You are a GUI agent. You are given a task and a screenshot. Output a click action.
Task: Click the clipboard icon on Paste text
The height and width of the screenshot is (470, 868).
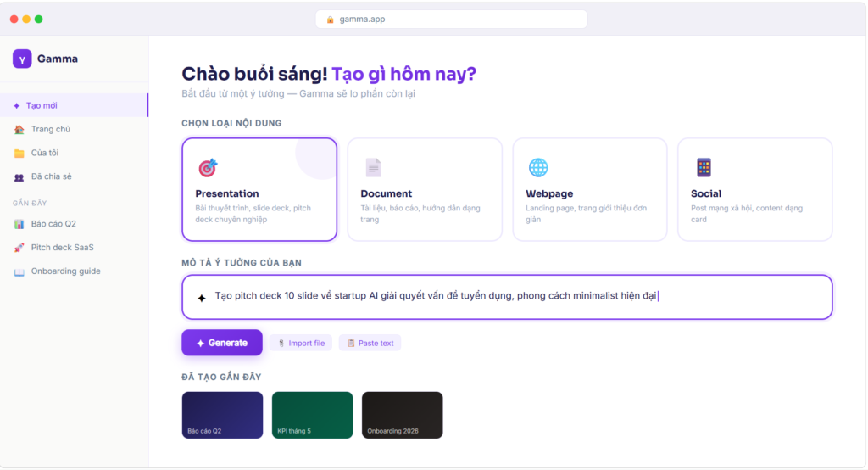click(x=351, y=343)
